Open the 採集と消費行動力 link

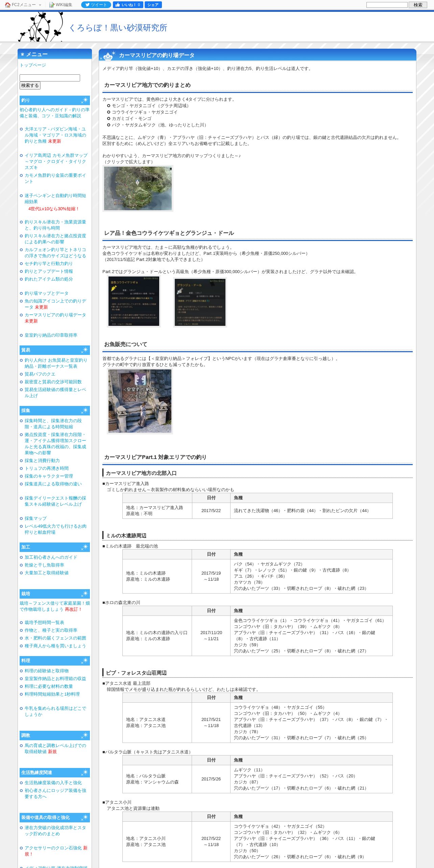(42, 460)
